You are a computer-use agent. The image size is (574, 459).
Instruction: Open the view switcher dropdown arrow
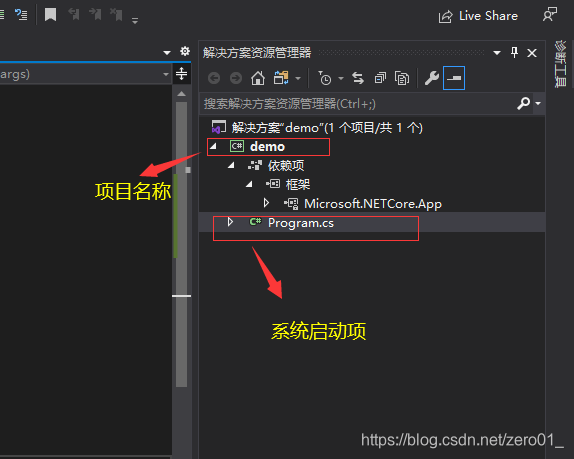(x=298, y=78)
